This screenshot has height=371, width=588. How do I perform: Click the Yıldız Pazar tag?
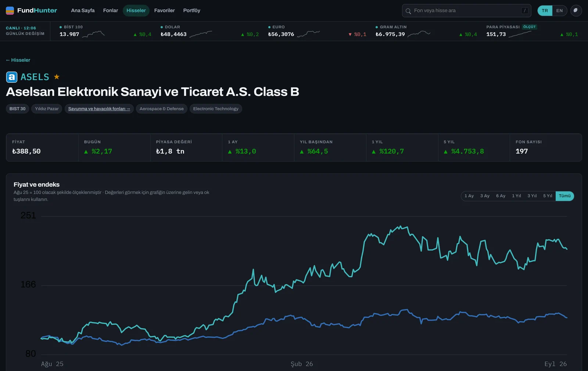pyautogui.click(x=47, y=109)
